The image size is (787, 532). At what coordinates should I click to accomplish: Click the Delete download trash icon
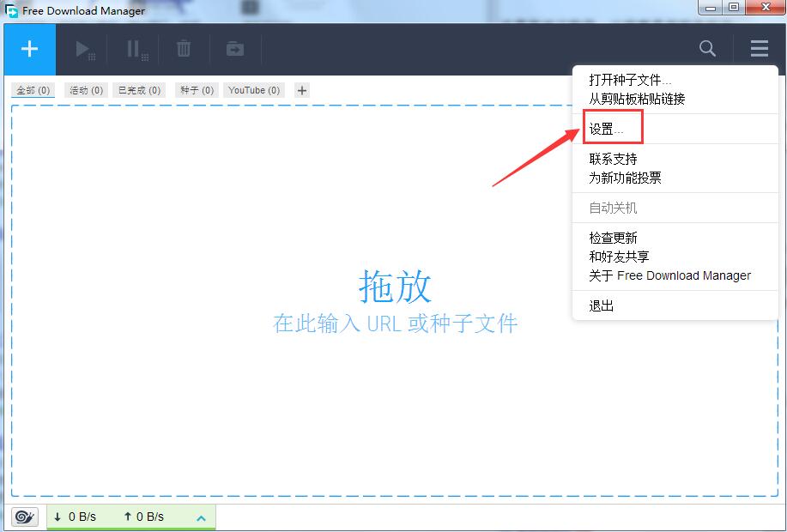(183, 49)
